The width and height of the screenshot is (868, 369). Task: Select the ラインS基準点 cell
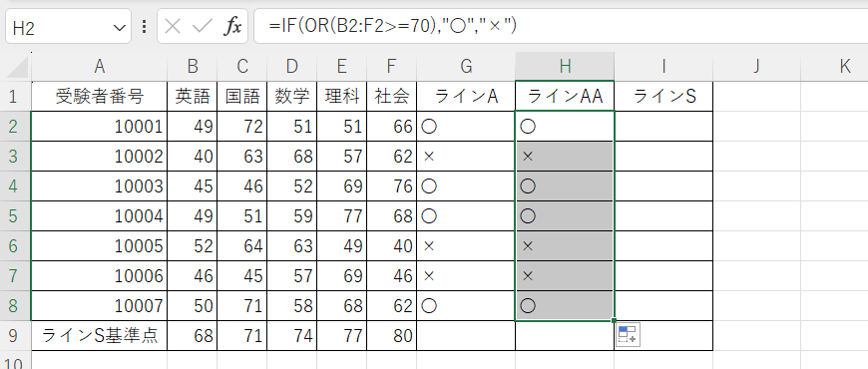pos(100,335)
